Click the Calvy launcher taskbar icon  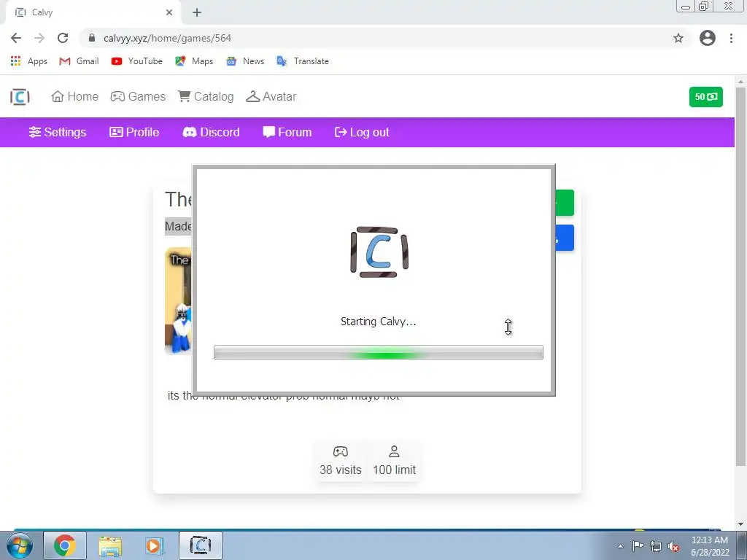click(x=201, y=545)
